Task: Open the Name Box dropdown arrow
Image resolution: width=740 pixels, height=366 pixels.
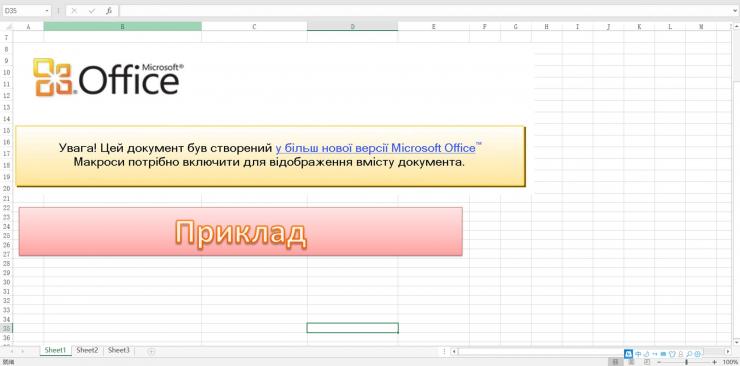Action: point(47,10)
